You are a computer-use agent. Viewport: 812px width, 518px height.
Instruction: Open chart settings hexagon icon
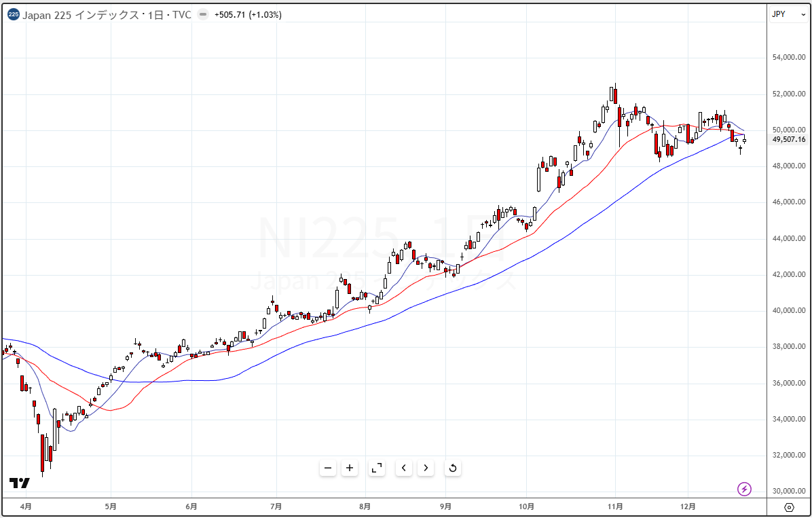coord(789,507)
